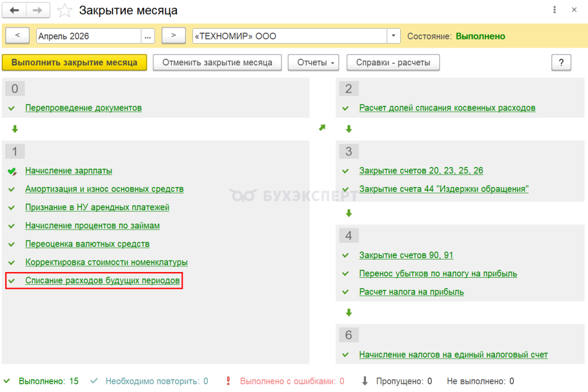This screenshot has height=392, width=588.
Task: Open period picker with ellipsis button
Action: click(x=148, y=36)
